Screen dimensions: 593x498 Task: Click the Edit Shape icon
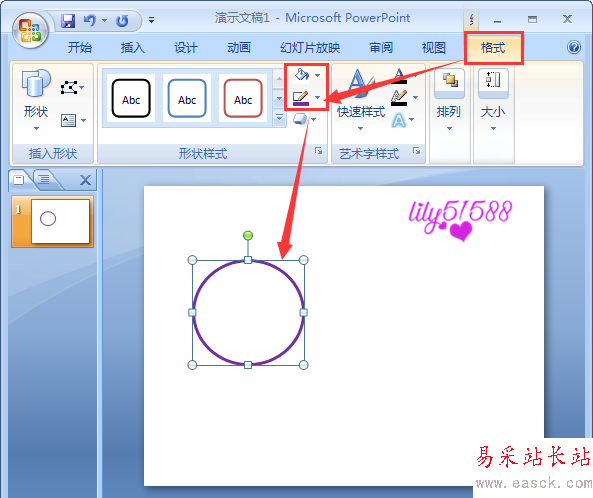[x=68, y=88]
